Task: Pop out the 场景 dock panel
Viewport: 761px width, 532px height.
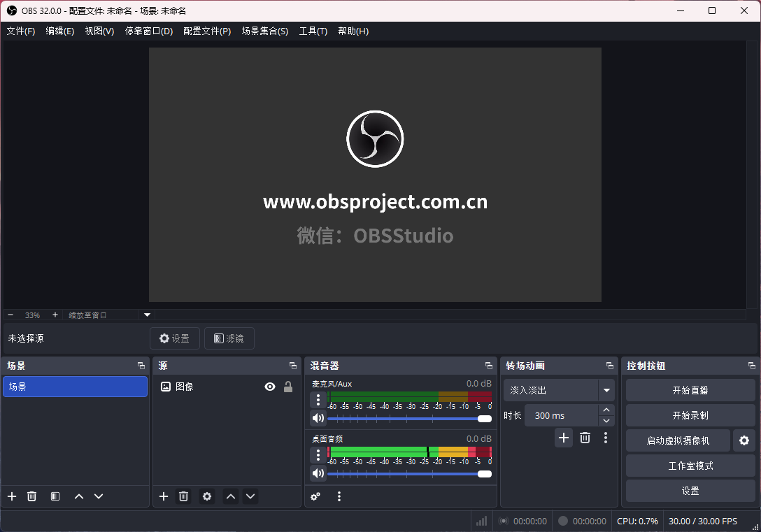Action: (141, 366)
